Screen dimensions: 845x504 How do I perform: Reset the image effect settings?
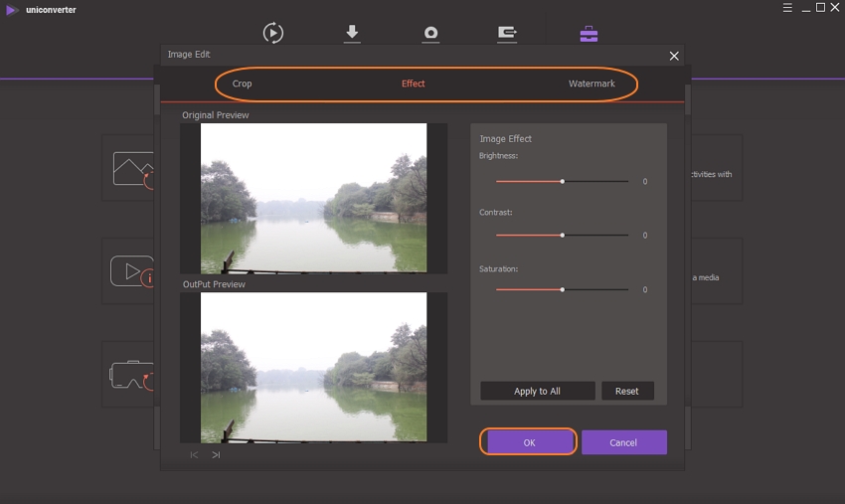(626, 391)
